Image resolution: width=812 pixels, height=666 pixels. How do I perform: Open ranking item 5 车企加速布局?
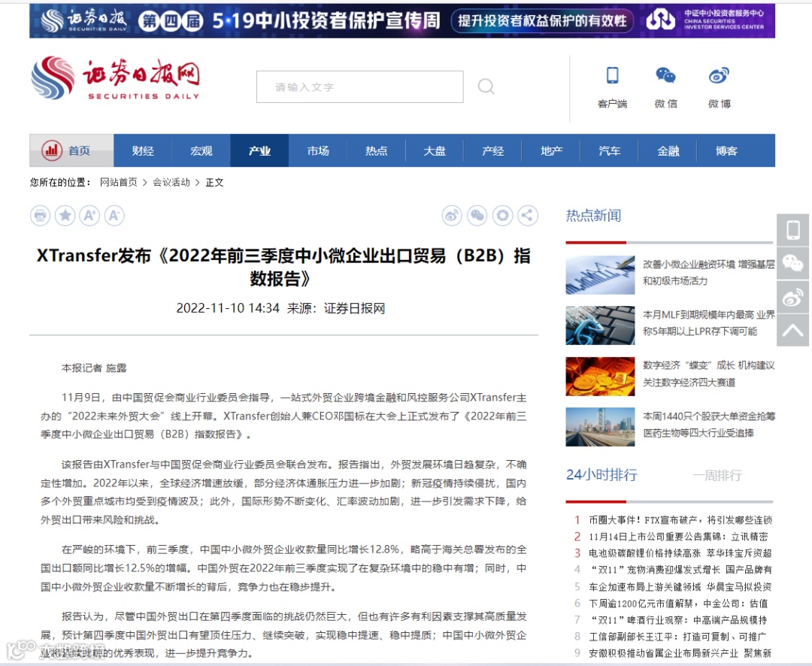[x=680, y=587]
